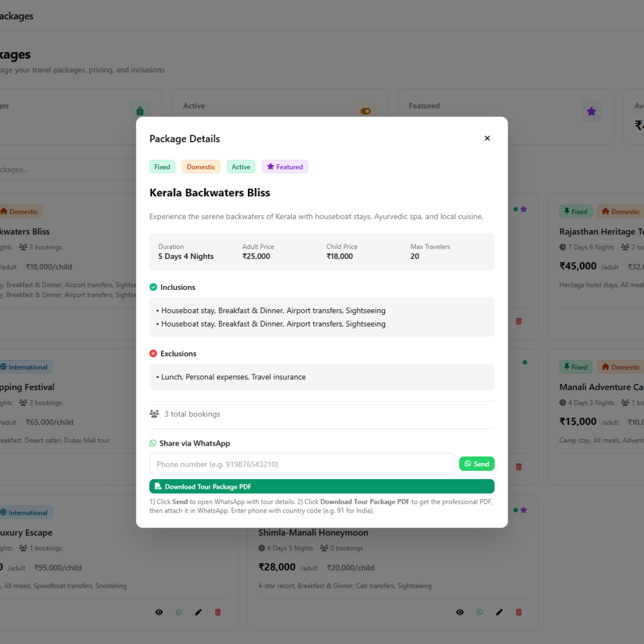Click the search packages field behind the dialog

point(68,169)
